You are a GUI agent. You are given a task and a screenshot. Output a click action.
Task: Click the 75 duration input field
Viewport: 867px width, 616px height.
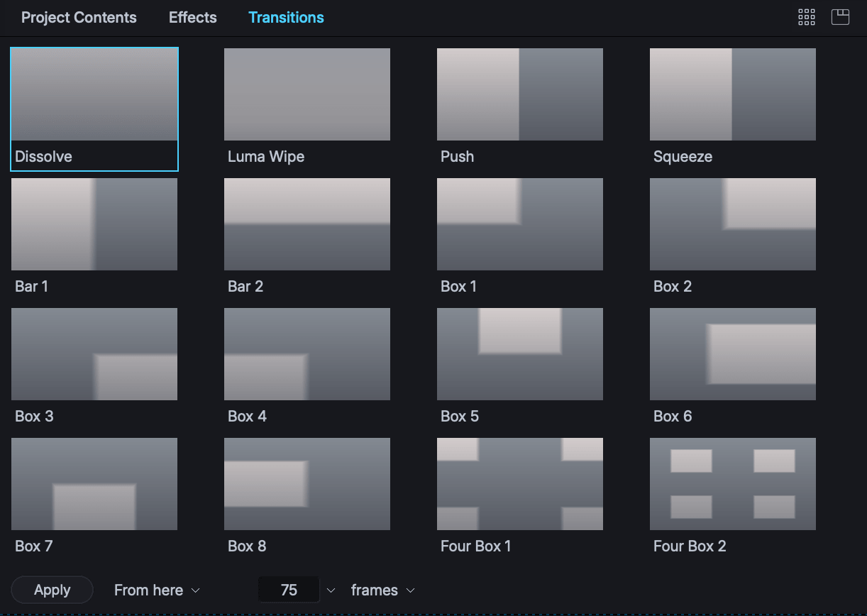[x=289, y=590]
